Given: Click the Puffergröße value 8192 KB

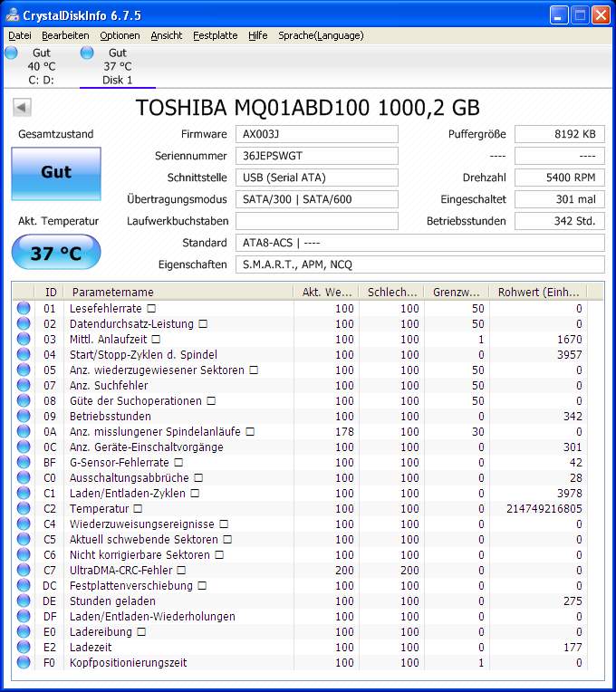Looking at the screenshot, I should click(x=560, y=134).
